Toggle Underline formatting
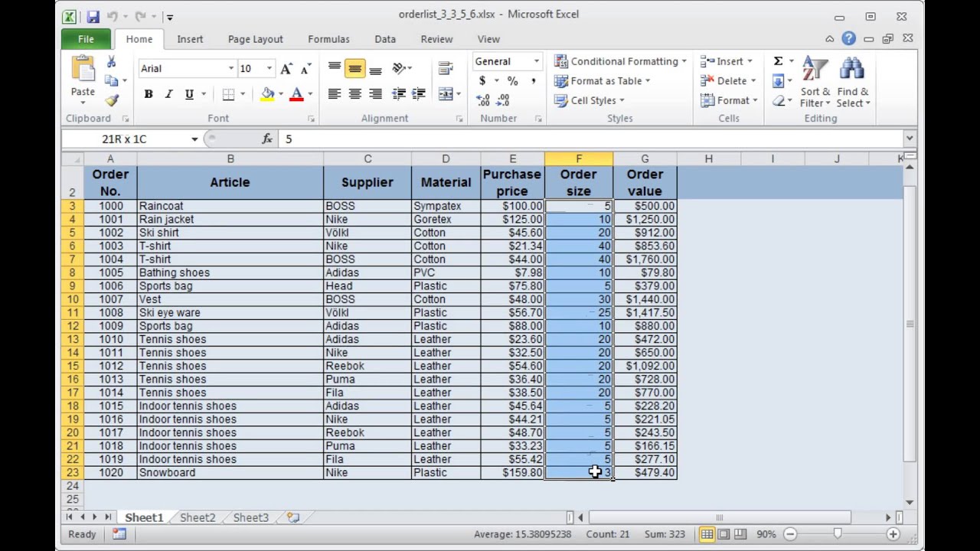 coord(189,94)
